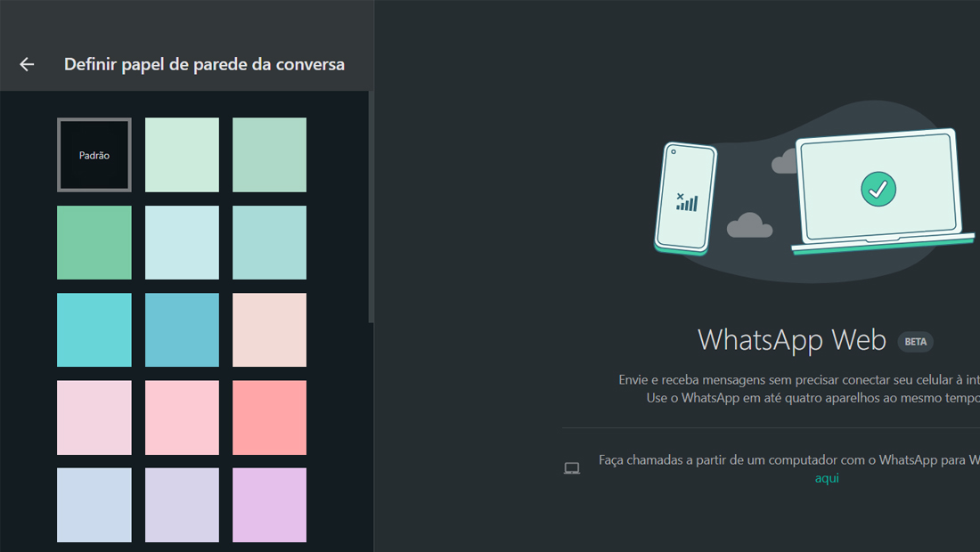This screenshot has height=552, width=980.
Task: Click the 'WhatsApp Web' heading
Action: tap(792, 340)
